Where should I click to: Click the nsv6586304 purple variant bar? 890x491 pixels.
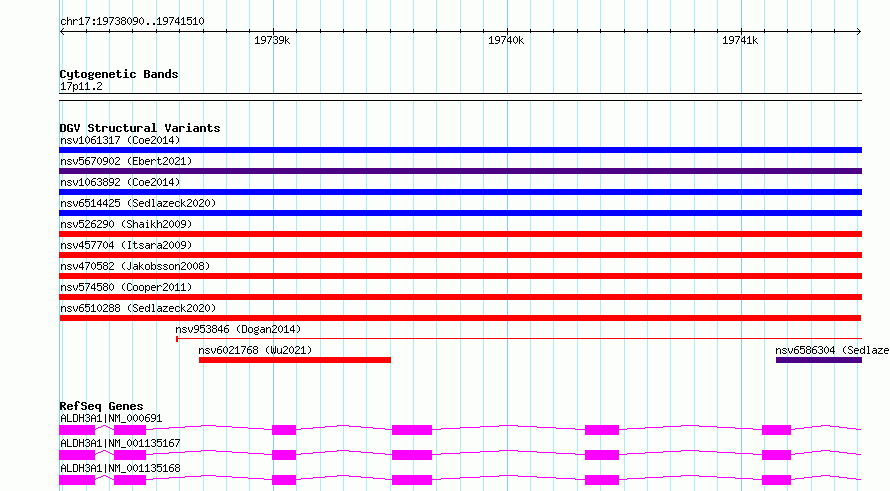tap(818, 360)
